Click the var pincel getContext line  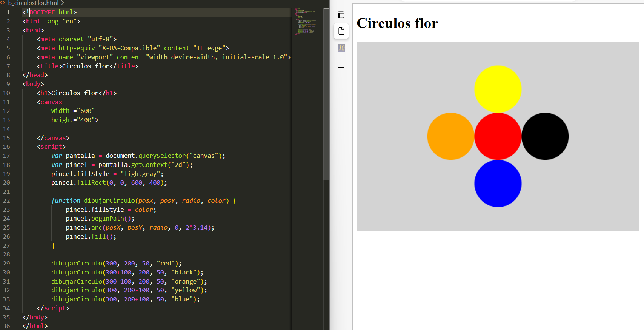click(122, 165)
